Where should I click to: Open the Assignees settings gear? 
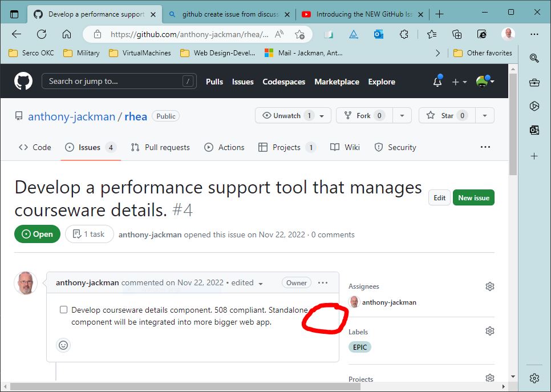click(489, 286)
